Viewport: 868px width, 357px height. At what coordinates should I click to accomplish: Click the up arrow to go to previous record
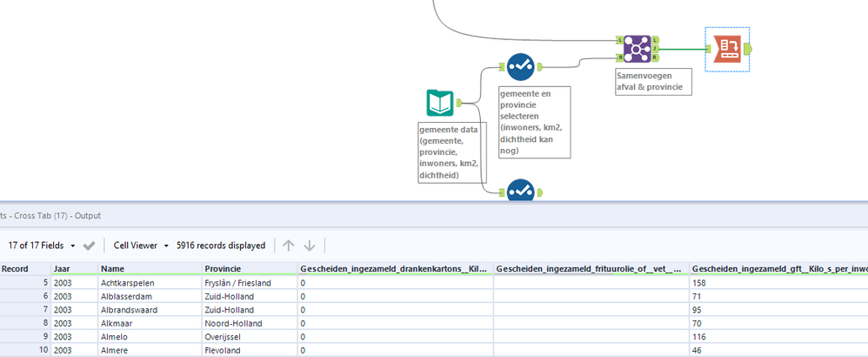pos(289,245)
